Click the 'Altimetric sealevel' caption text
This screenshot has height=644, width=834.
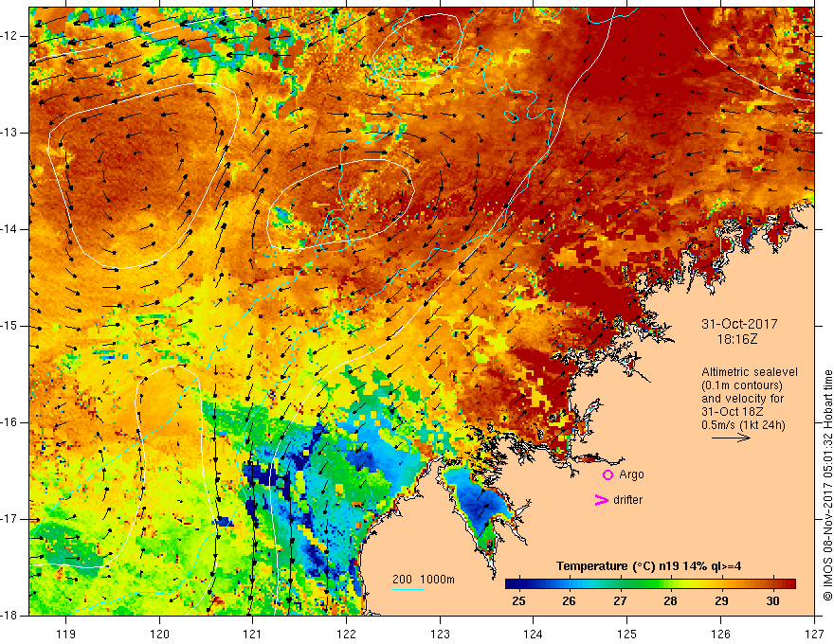click(x=750, y=372)
